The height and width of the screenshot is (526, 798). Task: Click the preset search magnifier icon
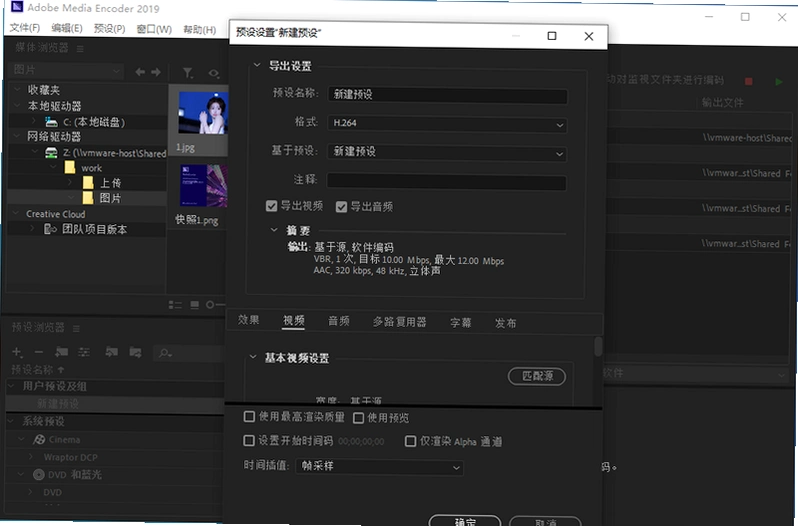[x=164, y=353]
